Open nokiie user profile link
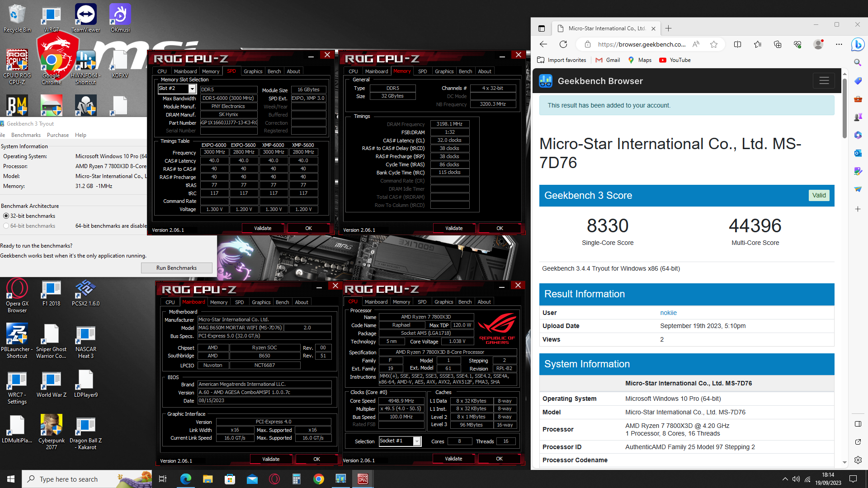The image size is (868, 488). click(668, 313)
